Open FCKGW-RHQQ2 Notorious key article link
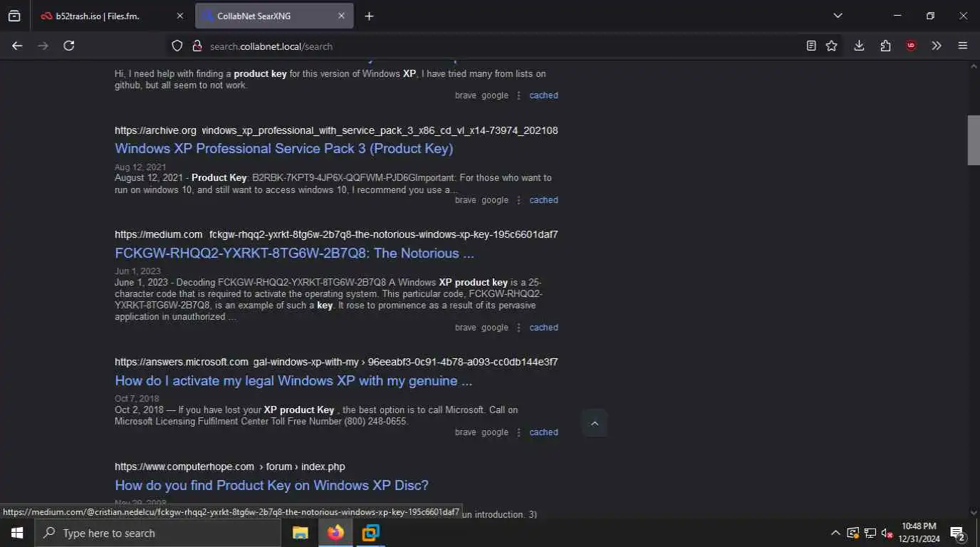Viewport: 980px width, 547px height. 294,253
